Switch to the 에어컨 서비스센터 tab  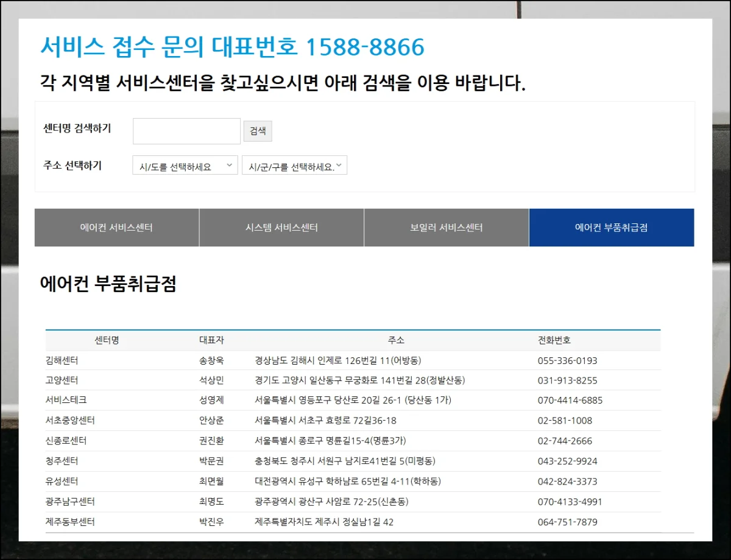tap(116, 228)
